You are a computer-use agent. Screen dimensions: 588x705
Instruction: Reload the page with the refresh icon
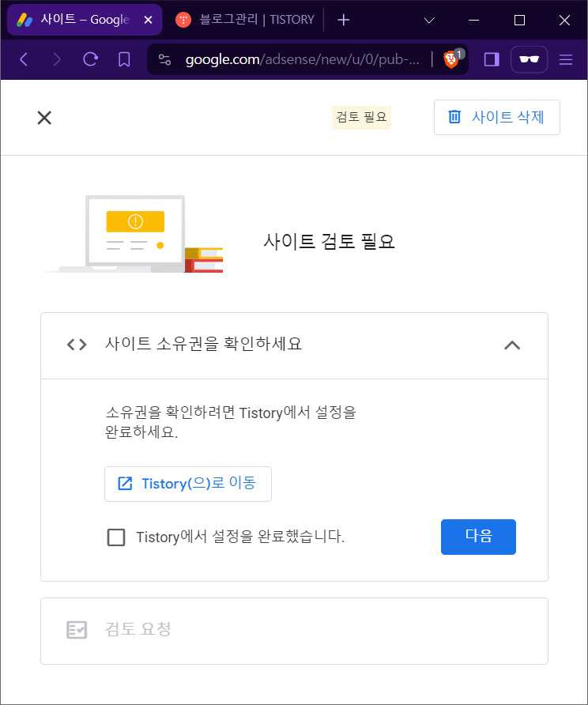(90, 59)
